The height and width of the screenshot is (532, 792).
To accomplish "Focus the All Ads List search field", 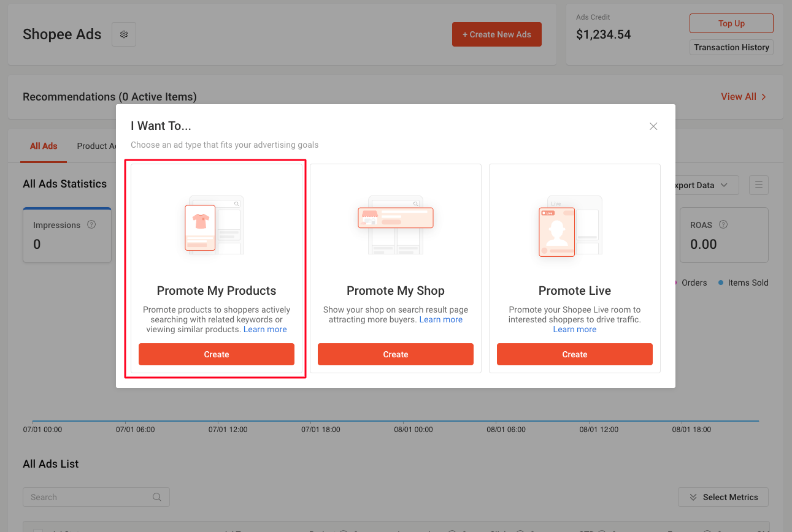I will pos(96,497).
